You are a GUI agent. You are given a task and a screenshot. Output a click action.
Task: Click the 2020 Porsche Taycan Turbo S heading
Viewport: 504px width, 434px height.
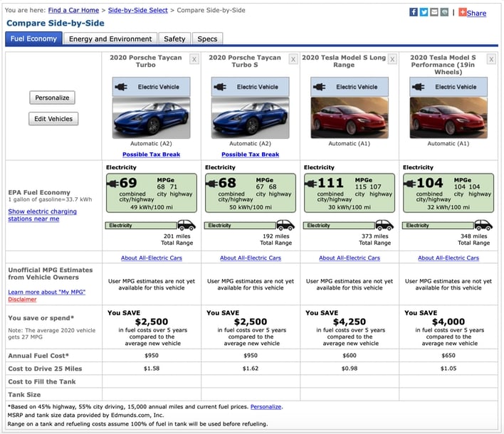click(x=245, y=61)
